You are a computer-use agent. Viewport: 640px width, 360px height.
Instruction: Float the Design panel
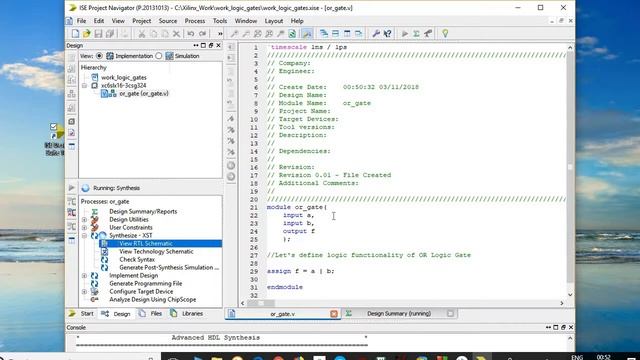[211, 45]
